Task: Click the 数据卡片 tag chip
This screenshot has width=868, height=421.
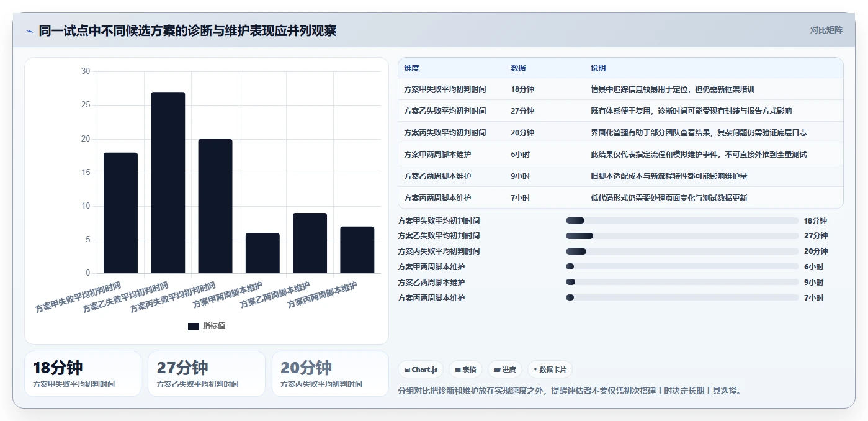Action: [x=550, y=369]
